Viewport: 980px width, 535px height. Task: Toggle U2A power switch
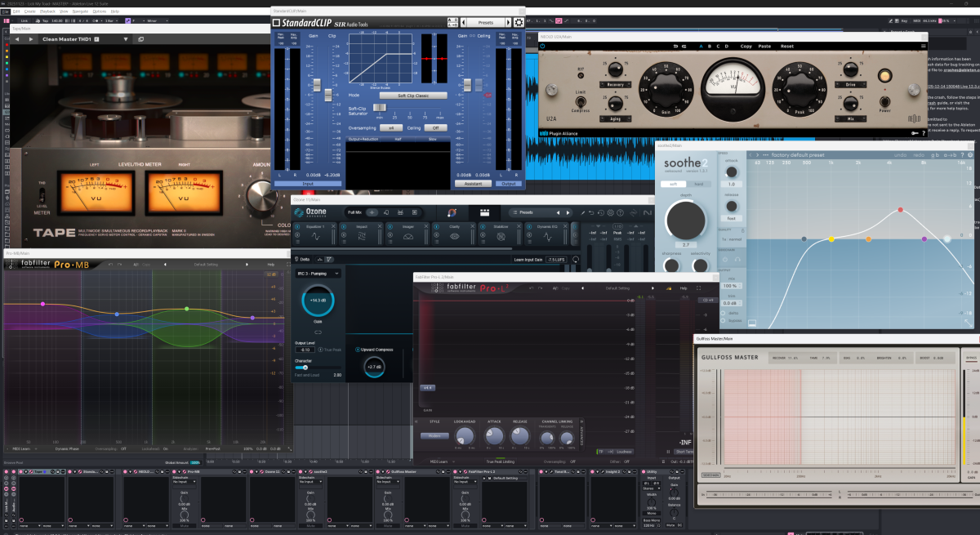click(x=885, y=101)
